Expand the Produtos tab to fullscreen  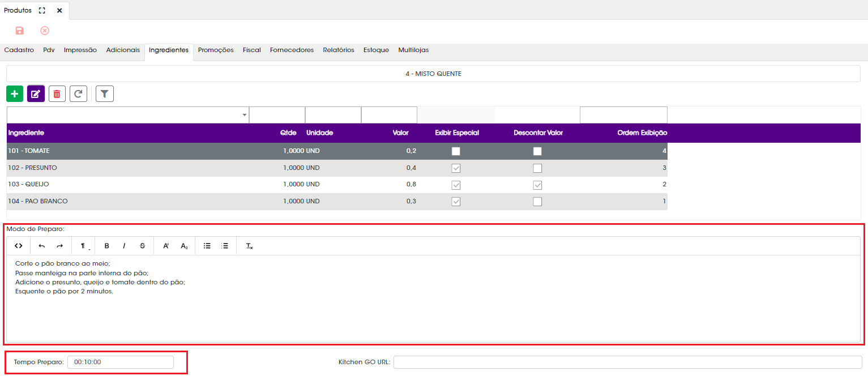42,11
